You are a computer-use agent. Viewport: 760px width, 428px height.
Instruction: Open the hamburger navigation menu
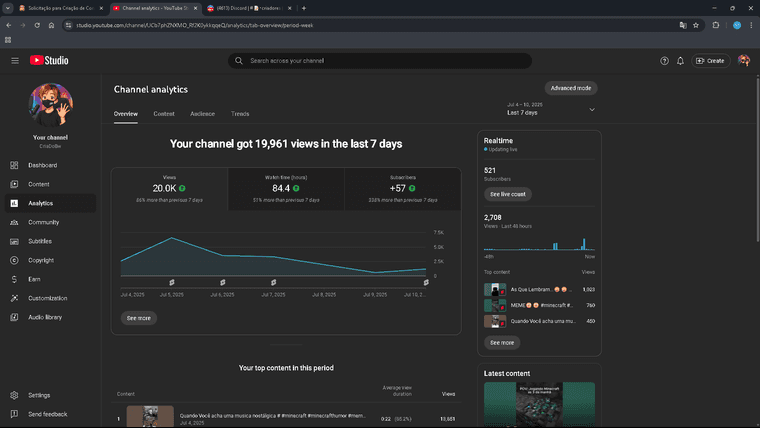point(15,61)
